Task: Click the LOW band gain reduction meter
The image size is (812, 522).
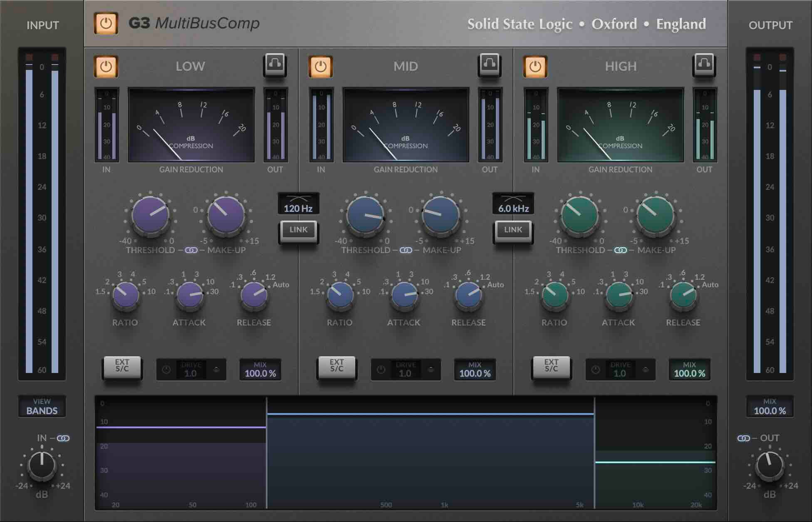Action: [191, 125]
